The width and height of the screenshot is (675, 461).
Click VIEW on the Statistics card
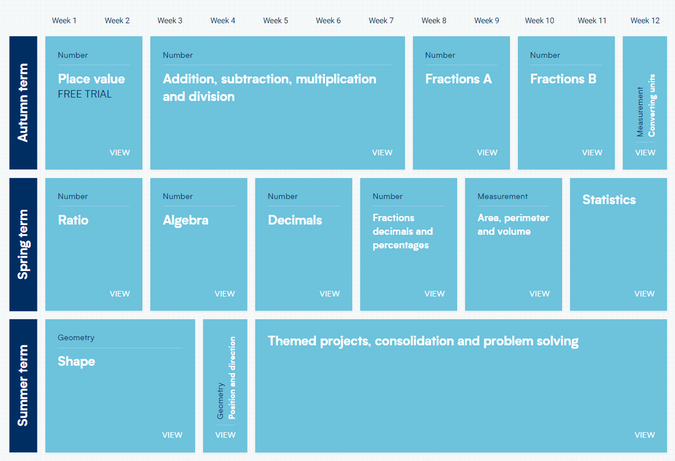point(644,294)
